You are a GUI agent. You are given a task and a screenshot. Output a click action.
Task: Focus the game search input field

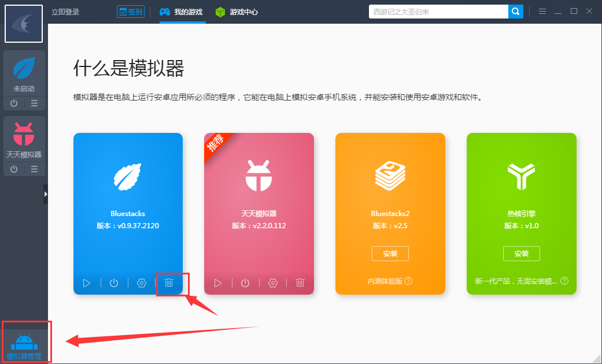438,12
